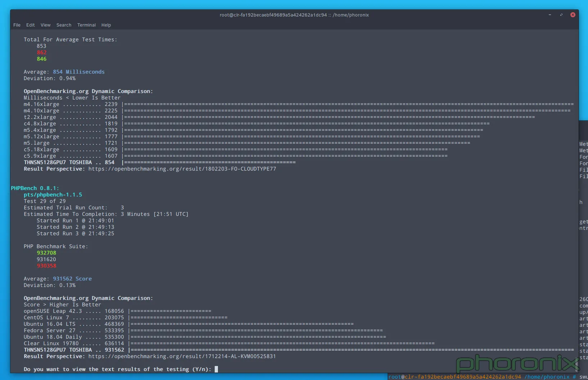Open the Terminal menu
Image resolution: width=588 pixels, height=380 pixels.
(87, 25)
